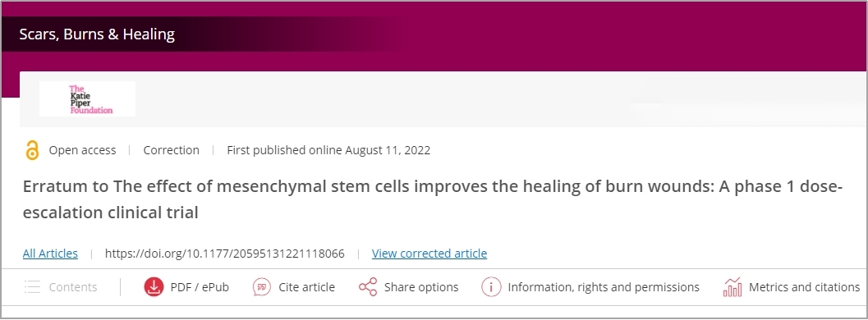This screenshot has width=868, height=320.
Task: Click the red PDF download icon
Action: pos(154,287)
